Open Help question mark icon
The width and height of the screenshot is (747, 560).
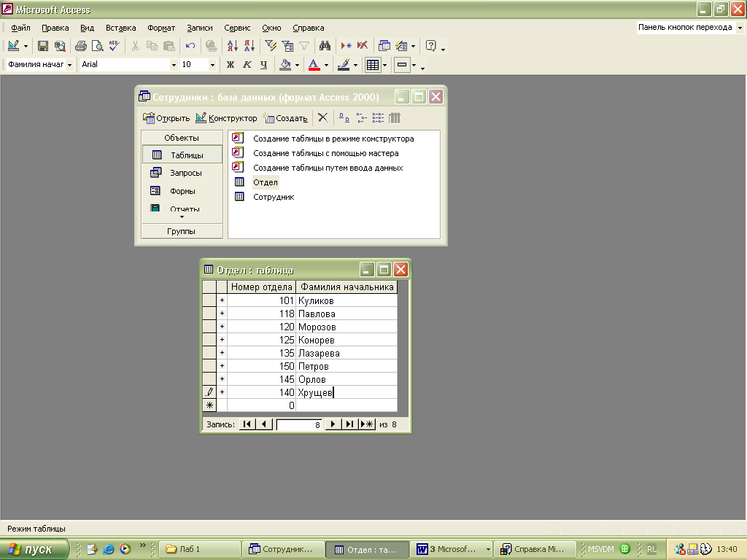pos(430,46)
